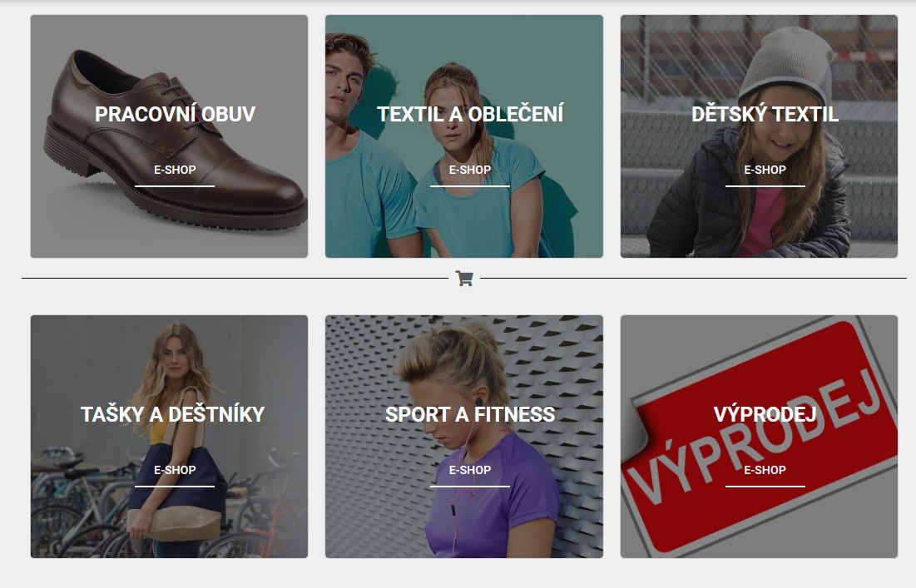Viewport: 916px width, 588px height.
Task: Open the Sport a fitness heading
Action: (x=470, y=414)
